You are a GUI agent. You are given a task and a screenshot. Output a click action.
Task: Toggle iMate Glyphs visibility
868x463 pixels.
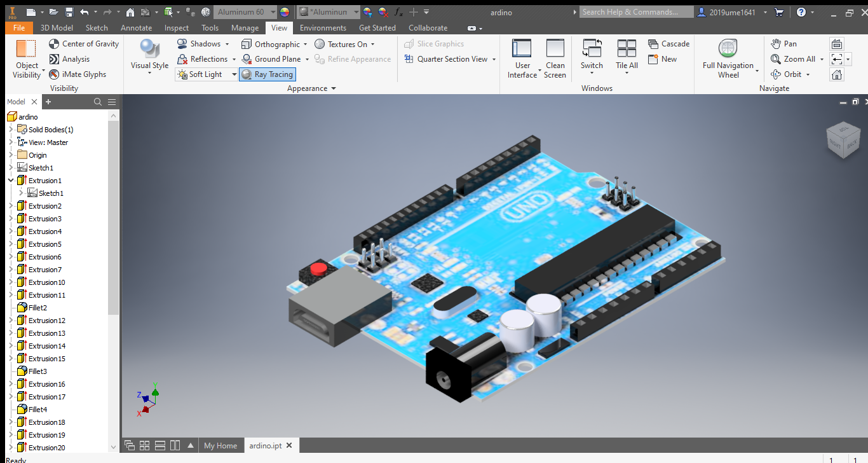pyautogui.click(x=78, y=74)
